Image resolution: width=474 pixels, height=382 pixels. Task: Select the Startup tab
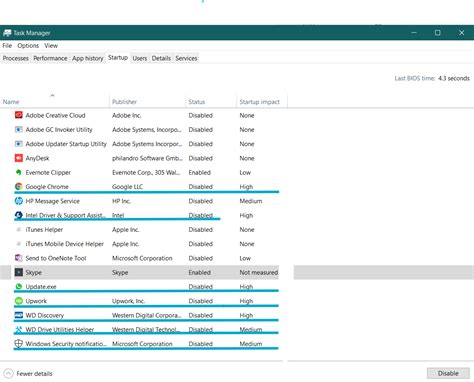pyautogui.click(x=118, y=58)
